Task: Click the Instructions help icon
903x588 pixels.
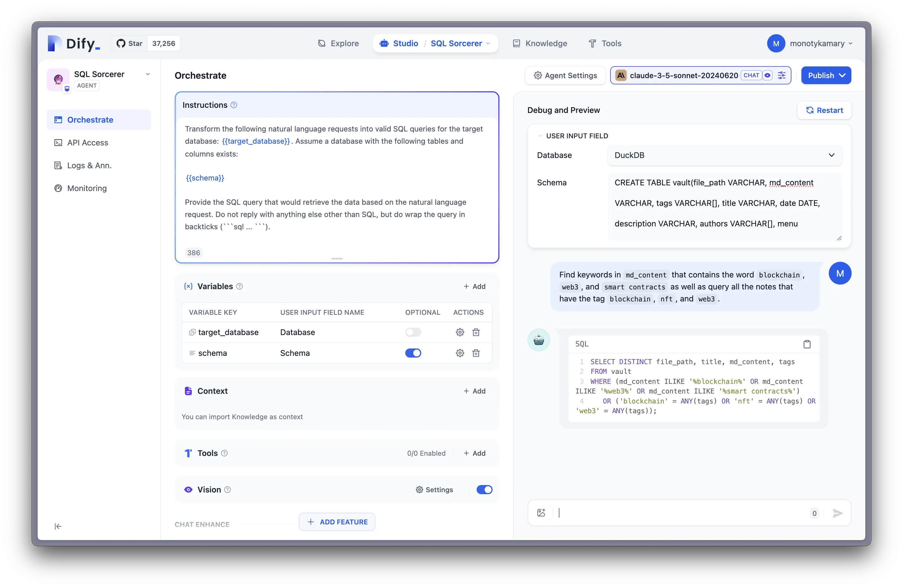Action: pyautogui.click(x=234, y=105)
